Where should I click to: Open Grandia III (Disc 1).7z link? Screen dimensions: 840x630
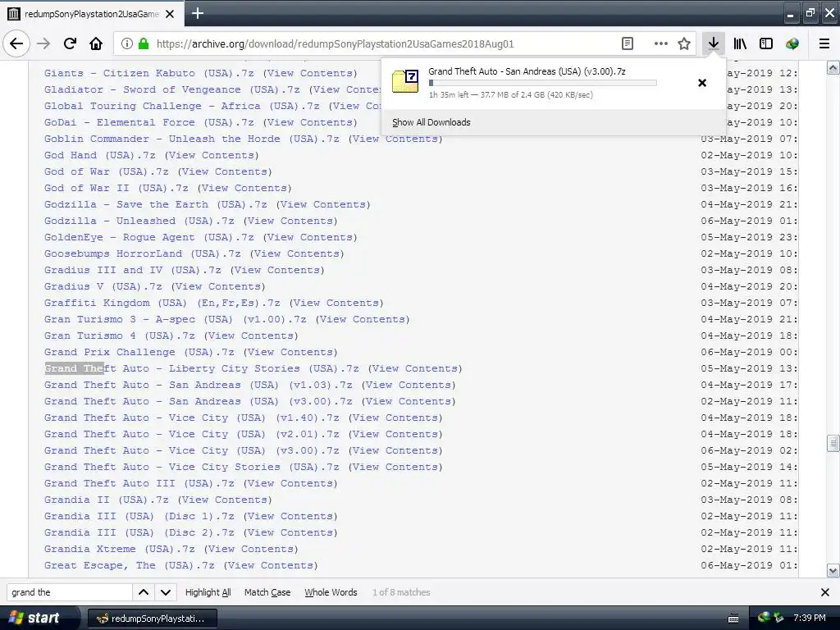[139, 516]
